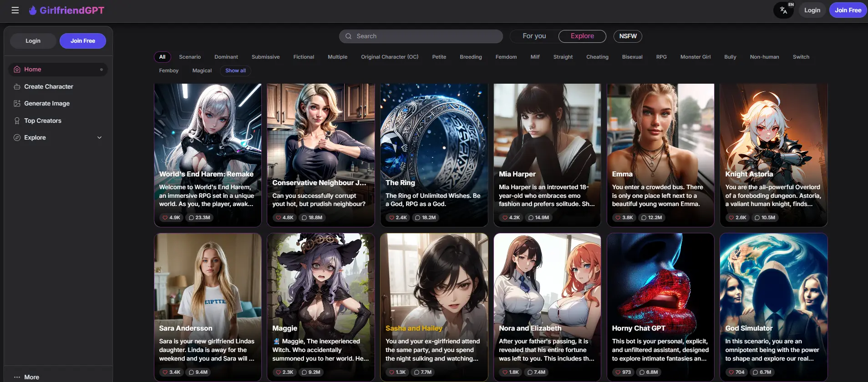Click the 18.2M chat count on The Ring
Image resolution: width=868 pixels, height=382 pixels.
pos(426,217)
